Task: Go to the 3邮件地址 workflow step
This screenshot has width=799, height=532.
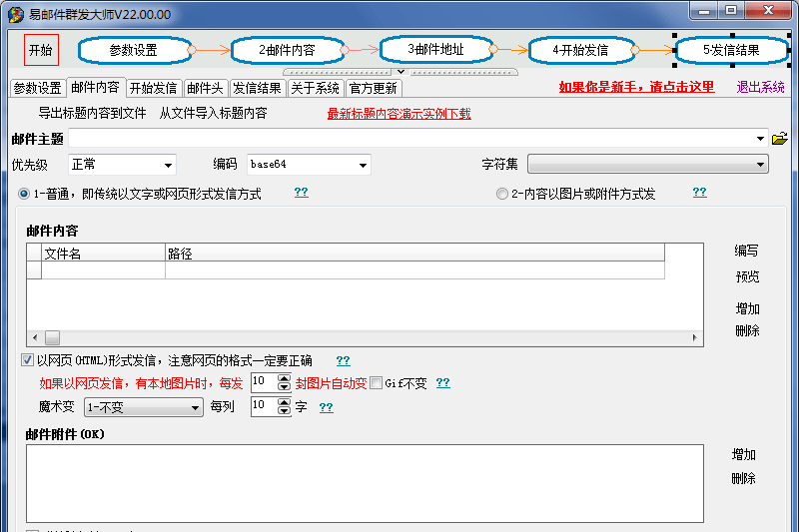Action: pos(436,49)
